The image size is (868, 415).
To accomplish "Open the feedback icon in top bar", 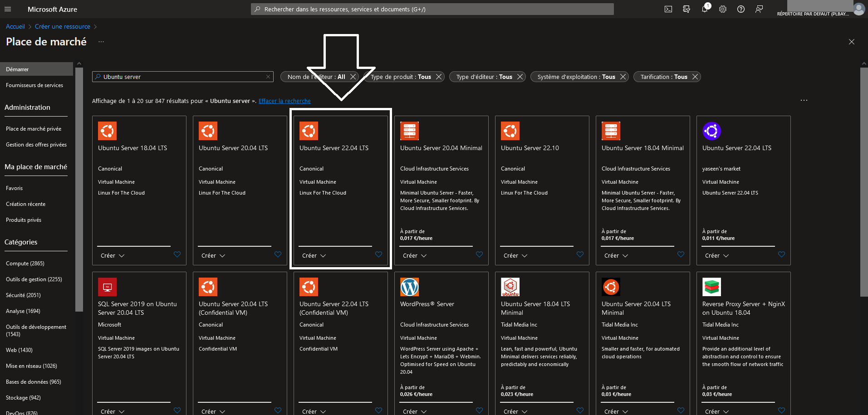I will point(759,9).
